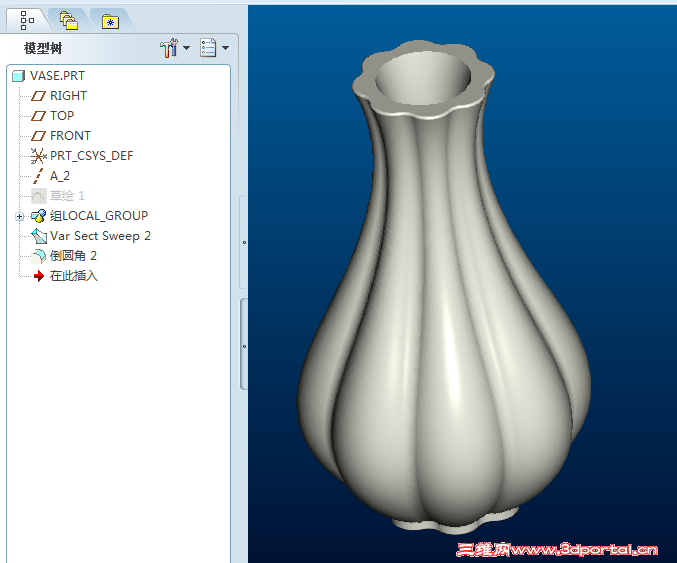Click the coordinate system icon for PRT_CSYS_DEF
Screen dimensions: 677x563
click(38, 156)
